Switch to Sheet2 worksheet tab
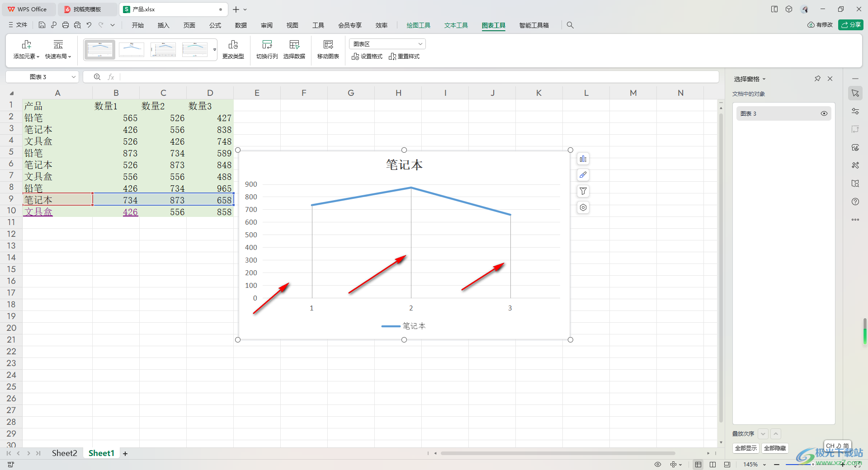Image resolution: width=868 pixels, height=470 pixels. tap(64, 453)
